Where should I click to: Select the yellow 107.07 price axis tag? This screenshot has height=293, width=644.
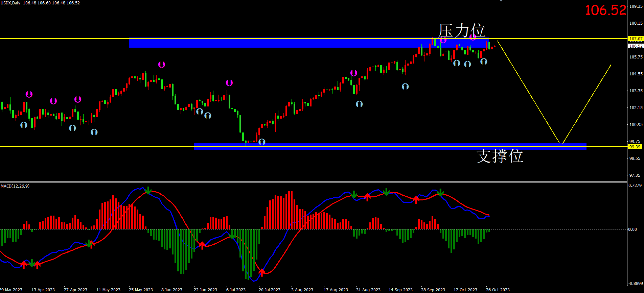[635, 39]
